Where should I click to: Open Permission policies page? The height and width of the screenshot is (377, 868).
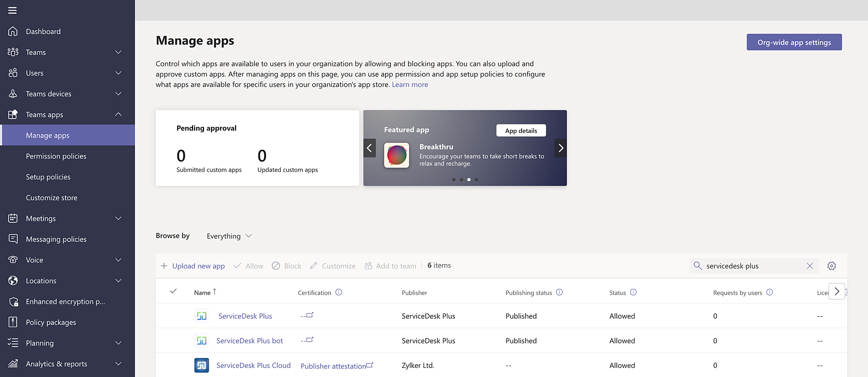(x=56, y=156)
